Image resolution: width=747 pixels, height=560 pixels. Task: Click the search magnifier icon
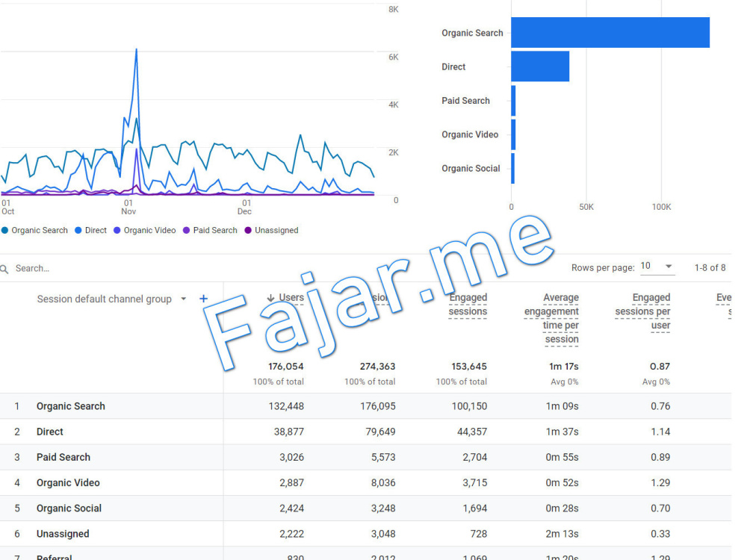[x=4, y=269]
